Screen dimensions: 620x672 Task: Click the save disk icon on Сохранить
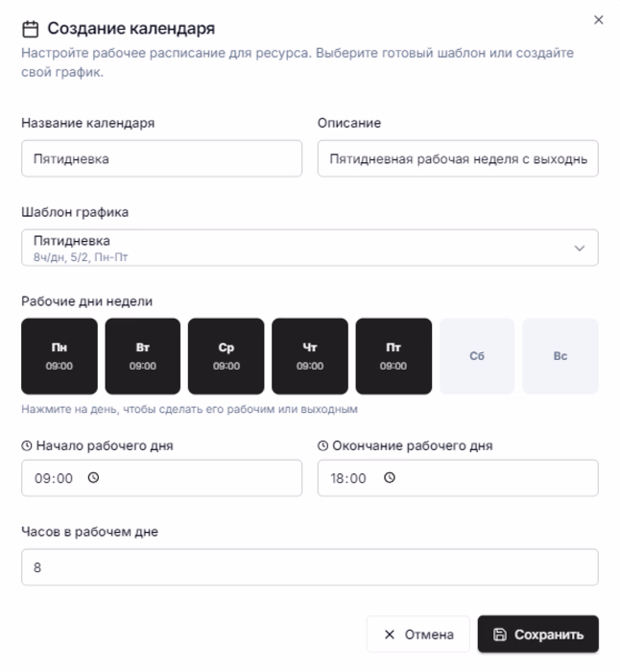point(500,635)
